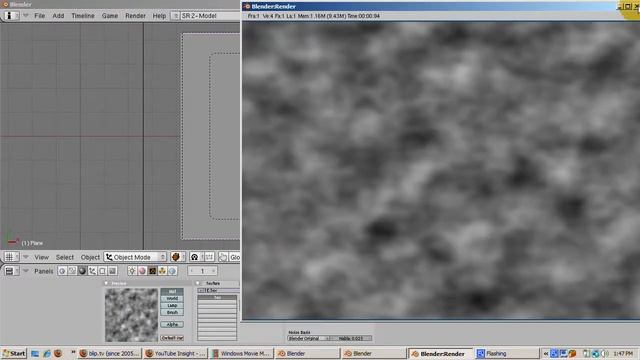Collapse header menus arrow in top bar

26,16
